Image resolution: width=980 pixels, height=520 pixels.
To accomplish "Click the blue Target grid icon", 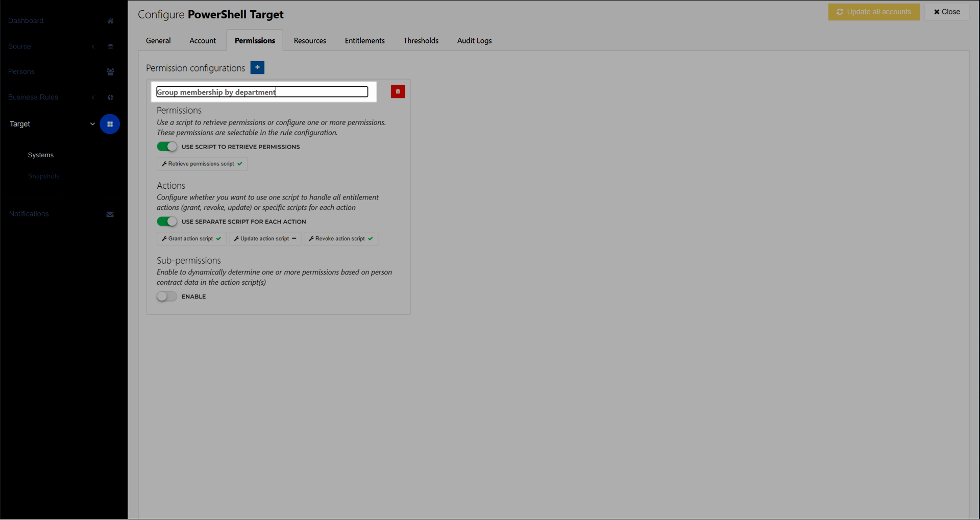I will point(110,124).
